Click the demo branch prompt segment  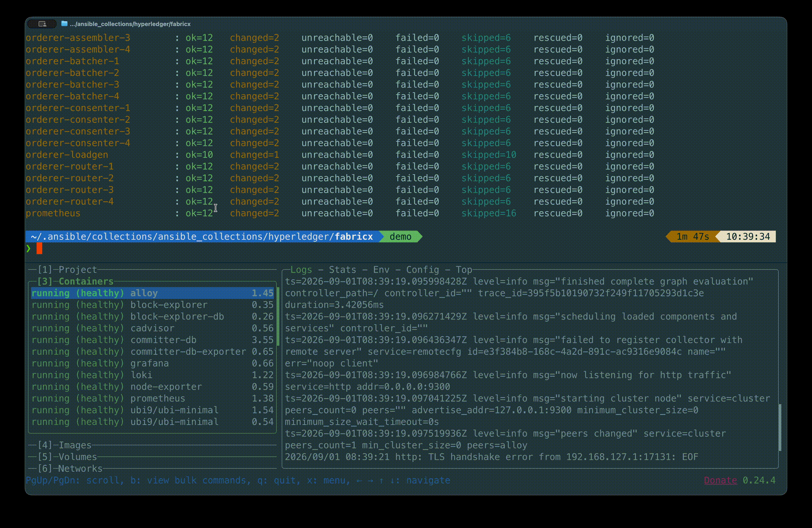coord(401,236)
